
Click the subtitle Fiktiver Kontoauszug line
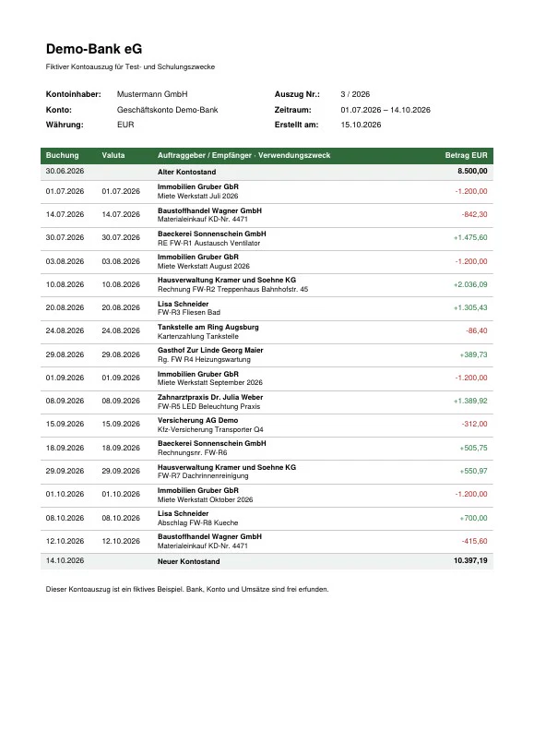[130, 67]
